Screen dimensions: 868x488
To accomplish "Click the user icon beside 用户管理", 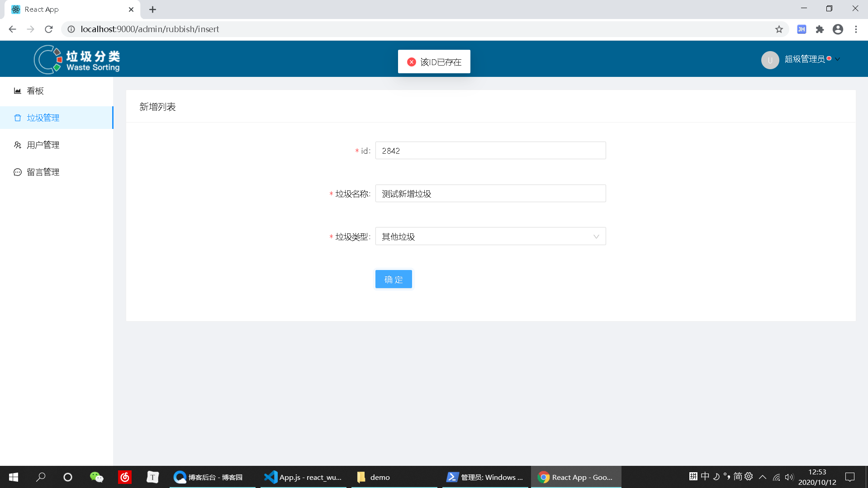I will click(x=18, y=145).
